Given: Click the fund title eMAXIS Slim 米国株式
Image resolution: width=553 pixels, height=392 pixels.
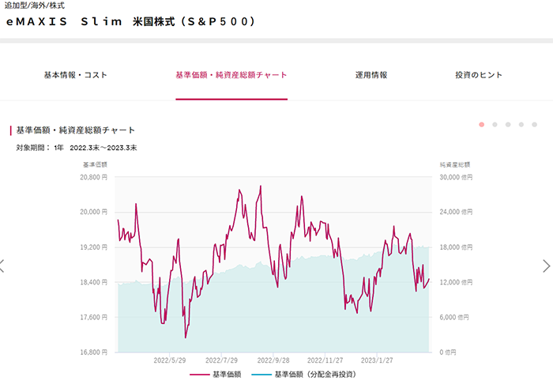Looking at the screenshot, I should pos(130,22).
